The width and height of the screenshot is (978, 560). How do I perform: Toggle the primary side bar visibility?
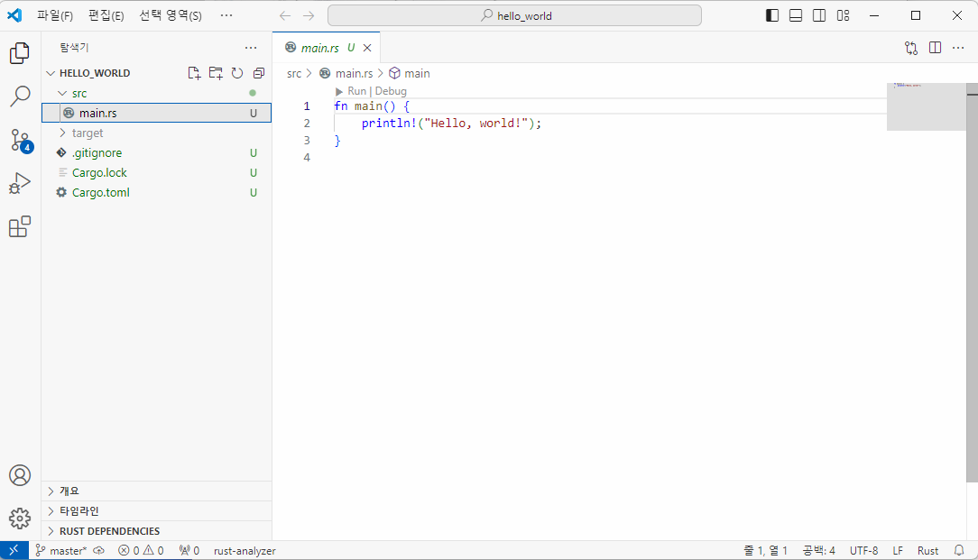(772, 15)
